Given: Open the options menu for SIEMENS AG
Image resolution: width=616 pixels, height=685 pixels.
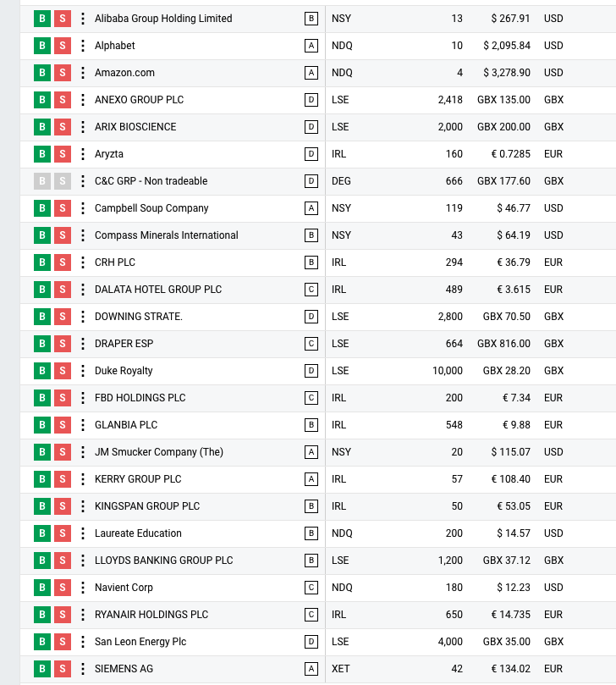Looking at the screenshot, I should [83, 668].
